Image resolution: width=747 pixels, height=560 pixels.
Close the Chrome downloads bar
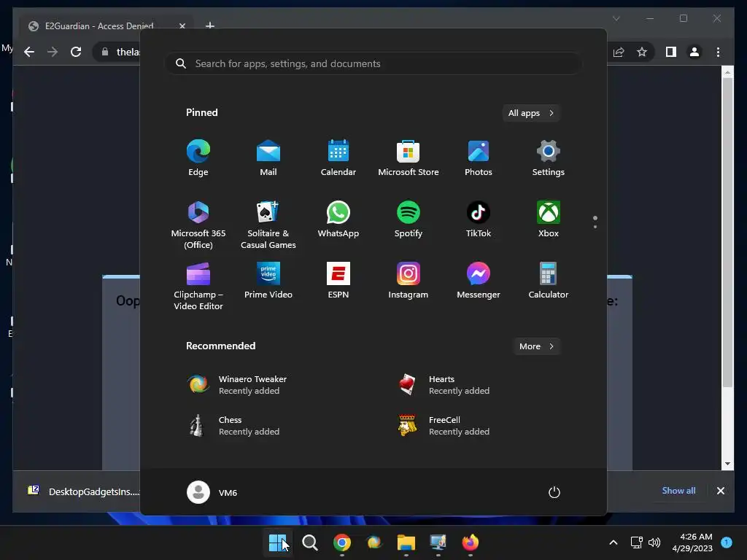pos(721,491)
